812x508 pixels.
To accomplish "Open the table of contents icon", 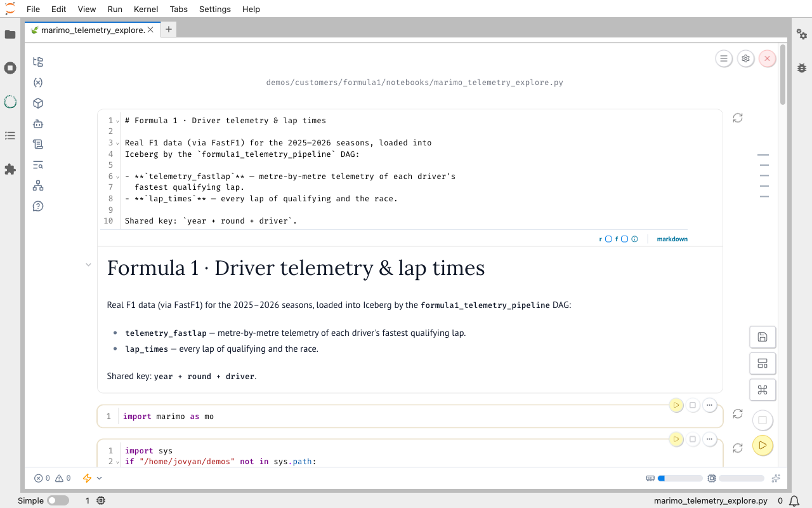I will click(10, 135).
